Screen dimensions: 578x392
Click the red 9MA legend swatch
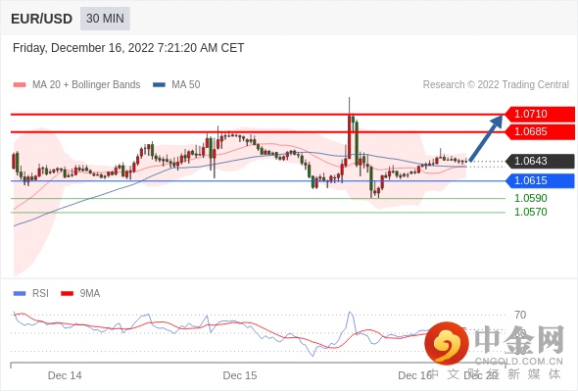coord(67,294)
